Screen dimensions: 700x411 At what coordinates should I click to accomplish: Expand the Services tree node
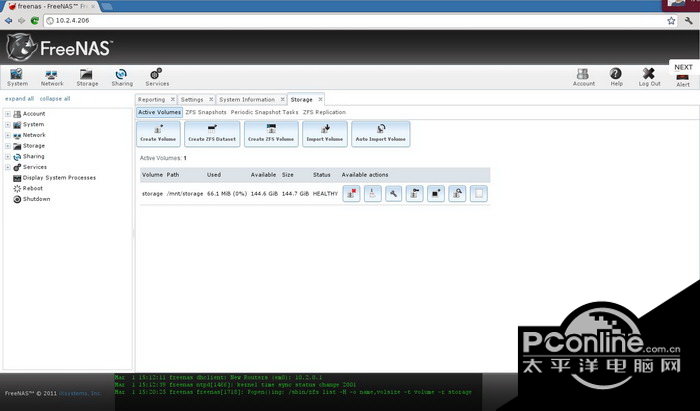pos(8,167)
